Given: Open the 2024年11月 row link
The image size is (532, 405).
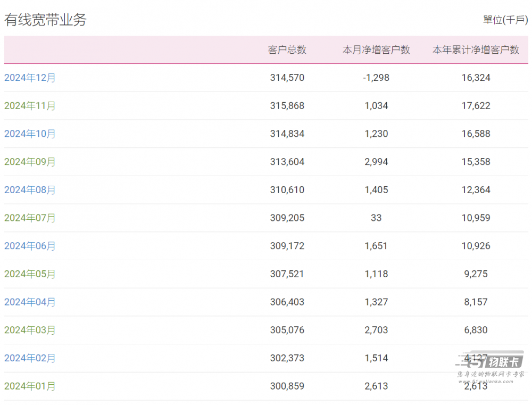Looking at the screenshot, I should [30, 106].
